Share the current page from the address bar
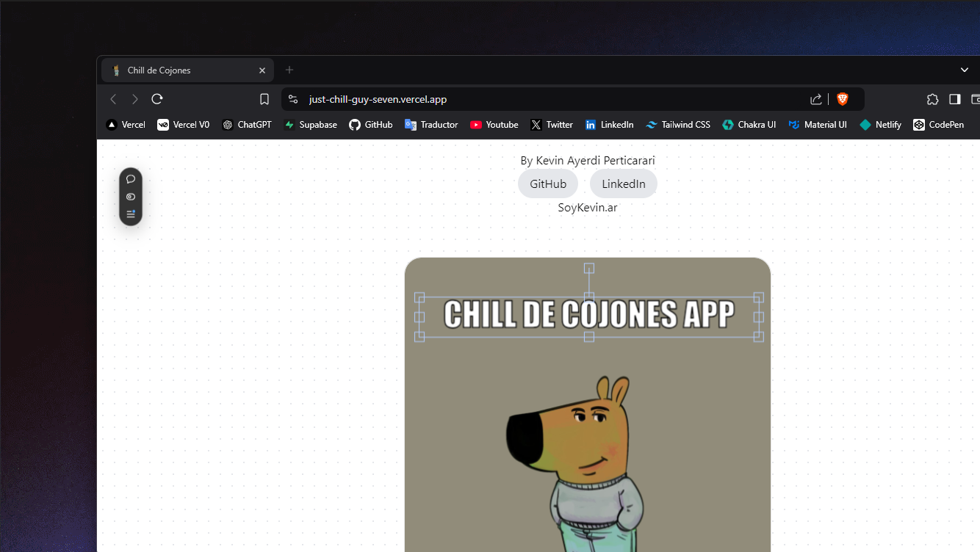980x552 pixels. 815,98
